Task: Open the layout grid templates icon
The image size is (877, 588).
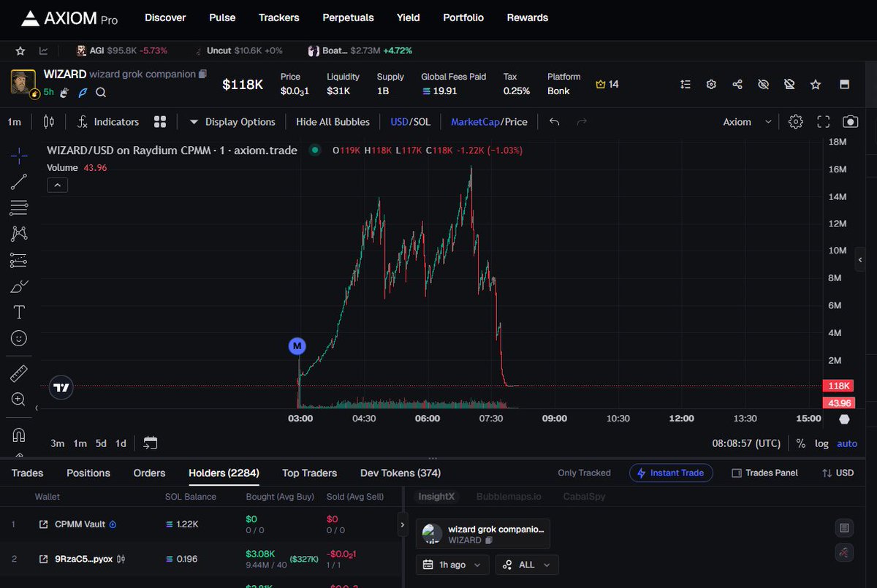Action: 160,122
